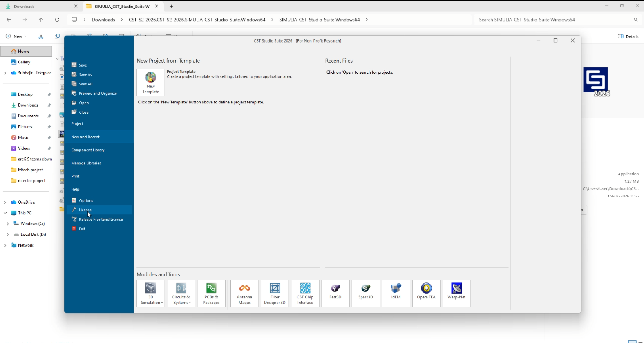Launch the 3D Simulation module
The image size is (644, 343).
151,293
